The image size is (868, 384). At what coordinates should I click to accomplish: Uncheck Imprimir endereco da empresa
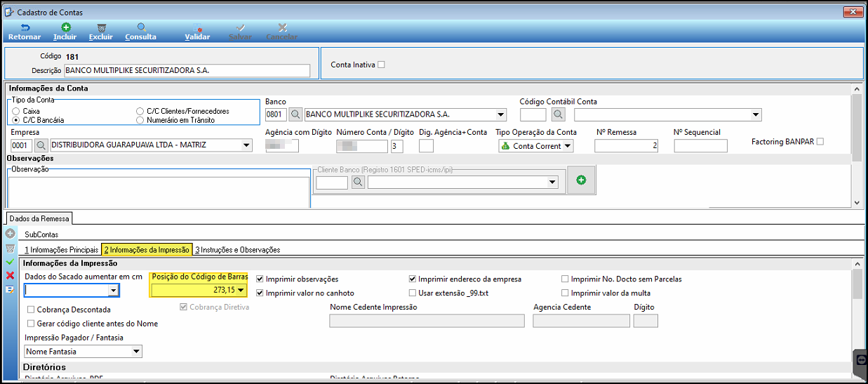coord(413,279)
